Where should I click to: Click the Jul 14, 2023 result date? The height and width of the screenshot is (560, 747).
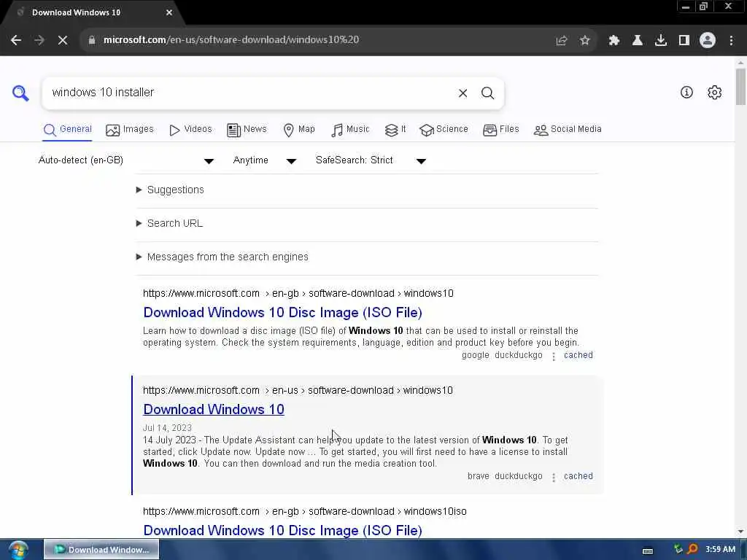pos(167,428)
